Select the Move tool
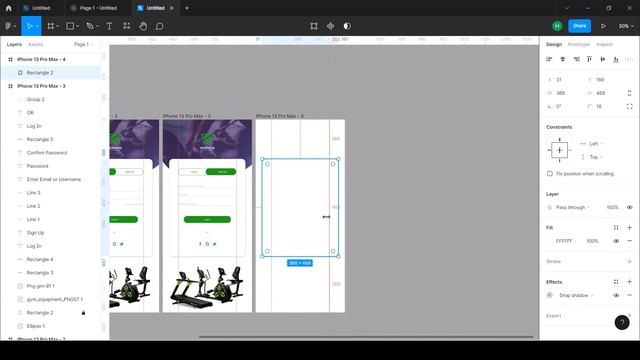Viewport: 640px width, 360px height. [29, 26]
